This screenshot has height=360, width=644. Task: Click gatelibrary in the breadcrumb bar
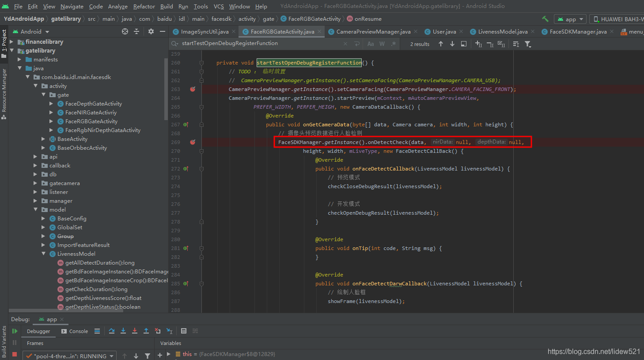[x=66, y=19]
